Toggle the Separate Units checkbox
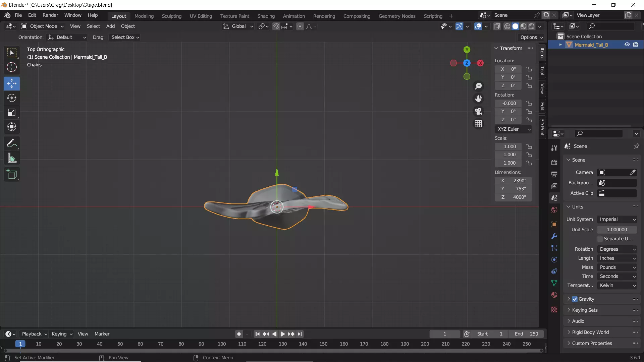644x362 pixels. [x=600, y=239]
